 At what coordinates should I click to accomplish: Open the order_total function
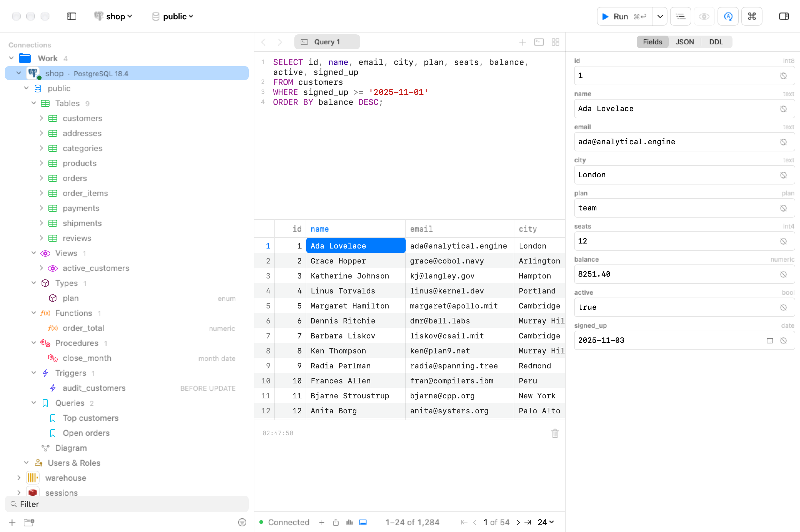tap(83, 328)
